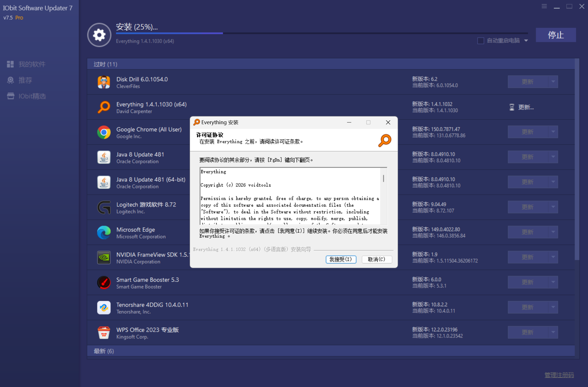Click the main software list scrollbar
Image resolution: width=588 pixels, height=387 pixels.
click(x=577, y=160)
